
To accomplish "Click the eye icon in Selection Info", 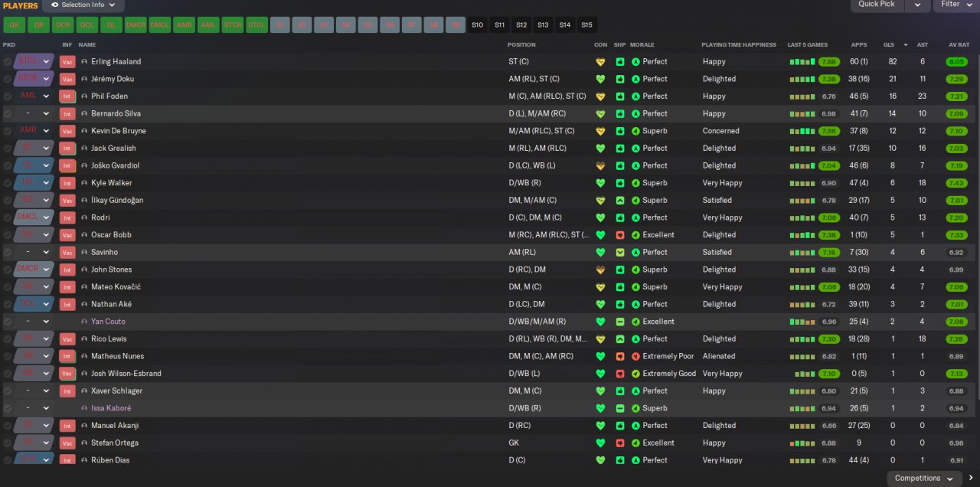I will pos(54,5).
